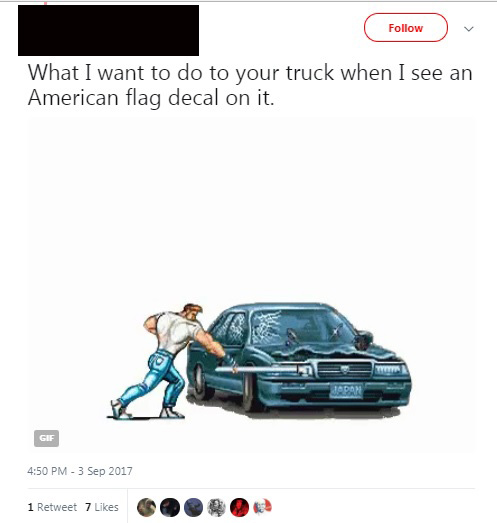
Task: Open the tweet options chevron dropdown
Action: 469,29
